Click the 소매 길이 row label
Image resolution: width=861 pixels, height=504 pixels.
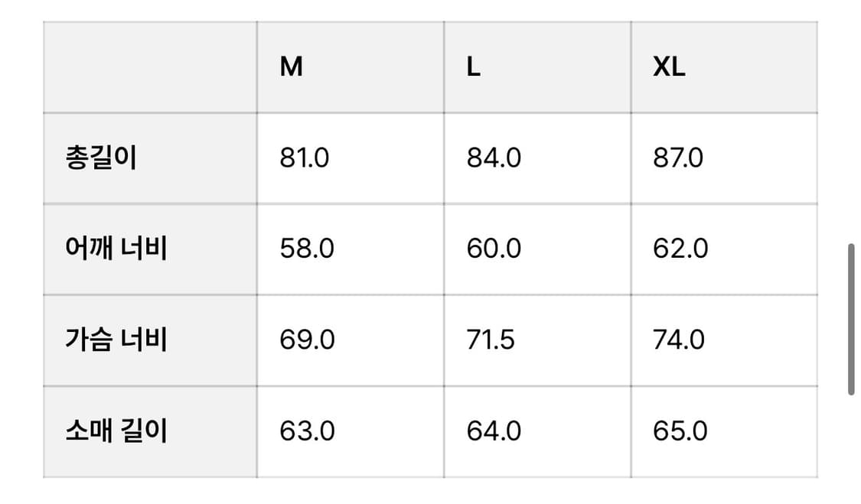coord(116,431)
